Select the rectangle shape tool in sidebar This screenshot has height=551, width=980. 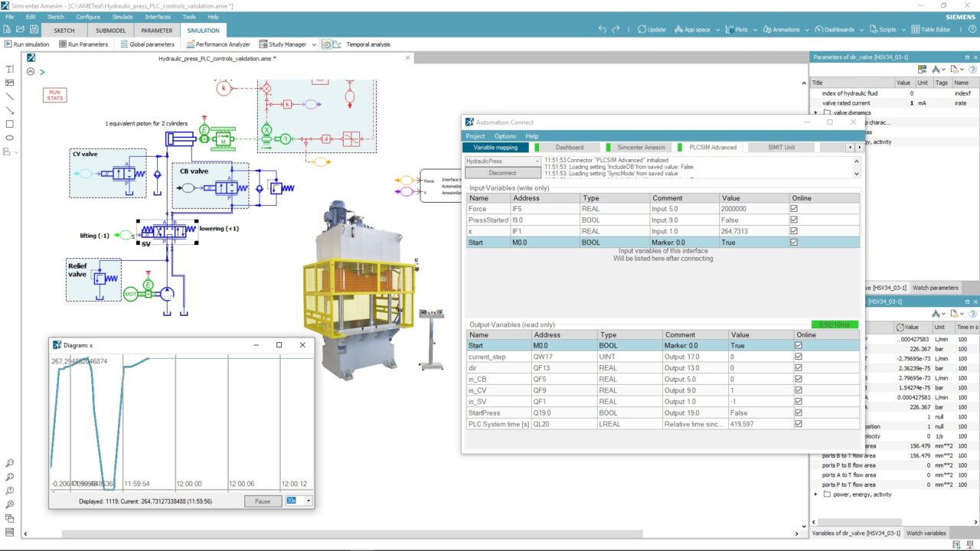(x=10, y=124)
